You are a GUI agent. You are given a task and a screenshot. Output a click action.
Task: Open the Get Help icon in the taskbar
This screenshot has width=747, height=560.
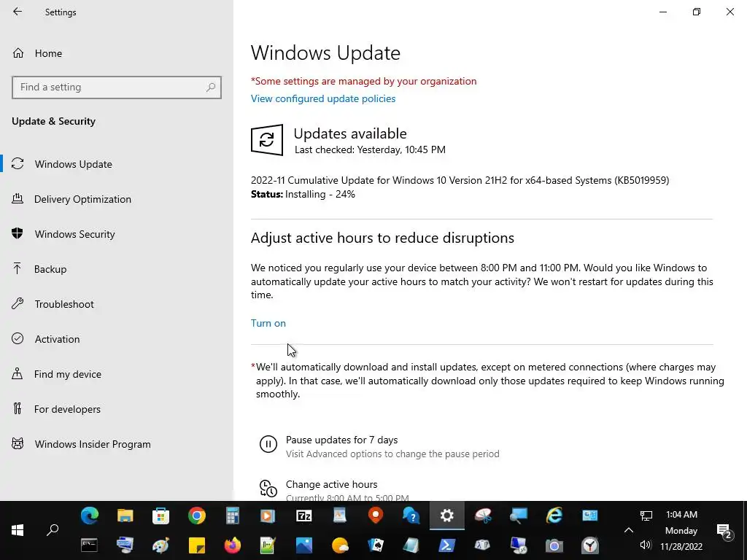coord(411,516)
